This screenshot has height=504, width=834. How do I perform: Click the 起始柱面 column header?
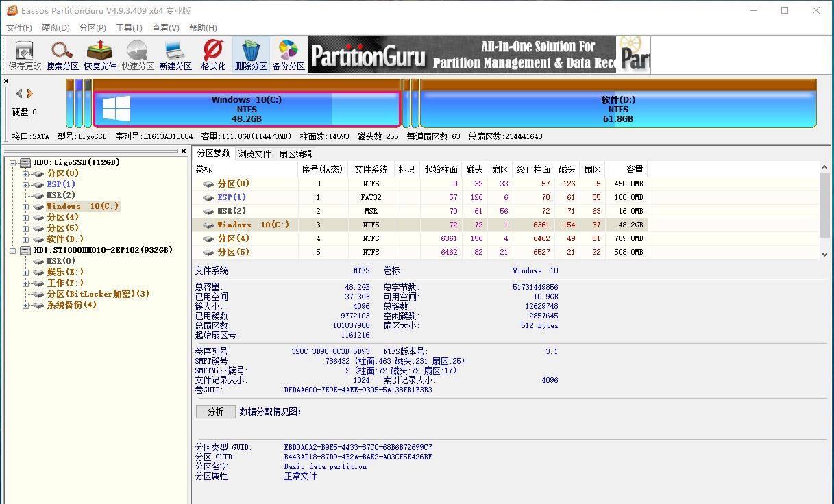[441, 169]
